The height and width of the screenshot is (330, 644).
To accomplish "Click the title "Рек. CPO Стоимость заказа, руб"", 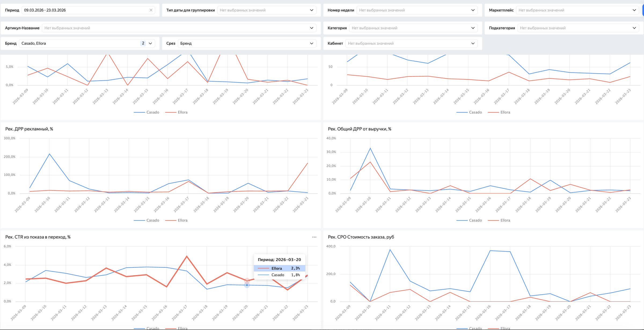I will tap(361, 237).
